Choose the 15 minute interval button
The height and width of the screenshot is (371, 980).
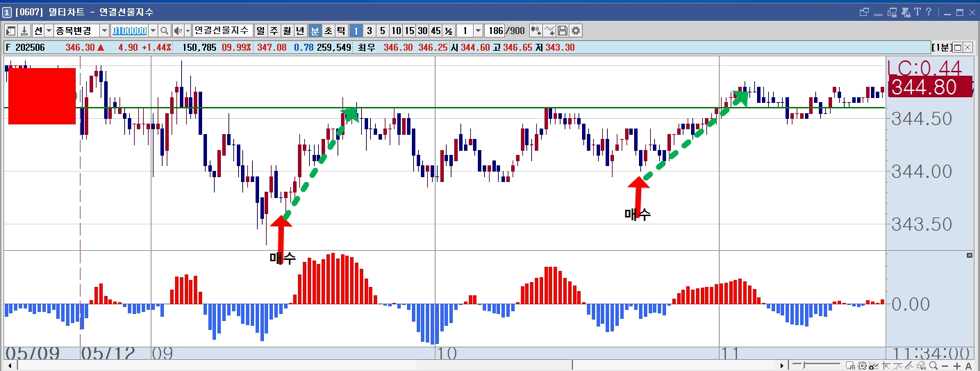[x=408, y=31]
